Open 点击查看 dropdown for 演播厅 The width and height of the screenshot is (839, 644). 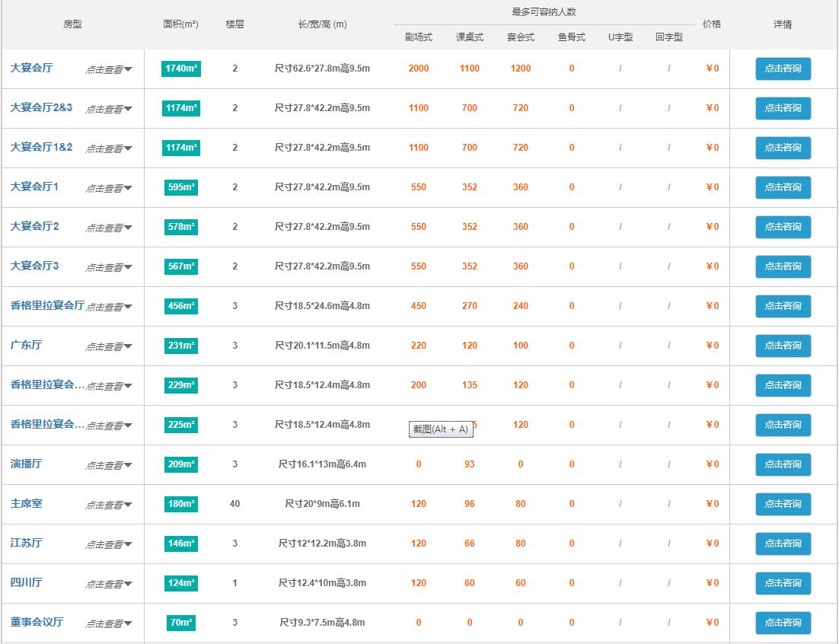click(x=108, y=465)
